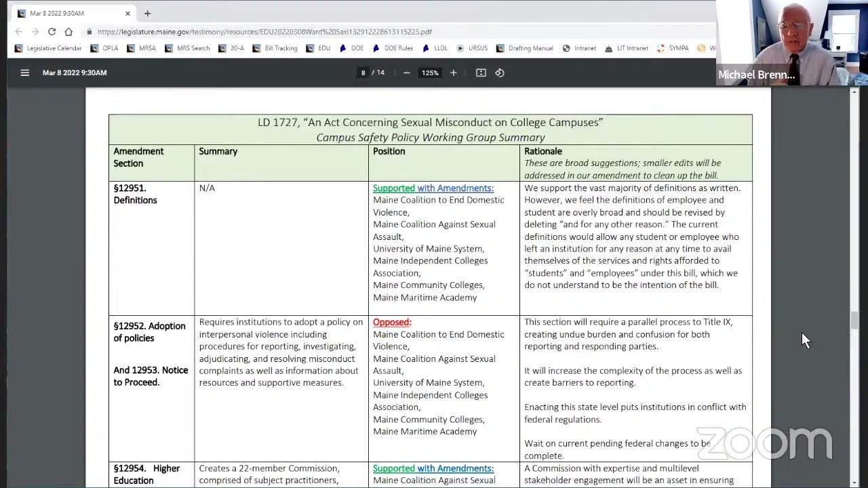Image resolution: width=868 pixels, height=488 pixels.
Task: View site security lock information
Action: coord(89,32)
